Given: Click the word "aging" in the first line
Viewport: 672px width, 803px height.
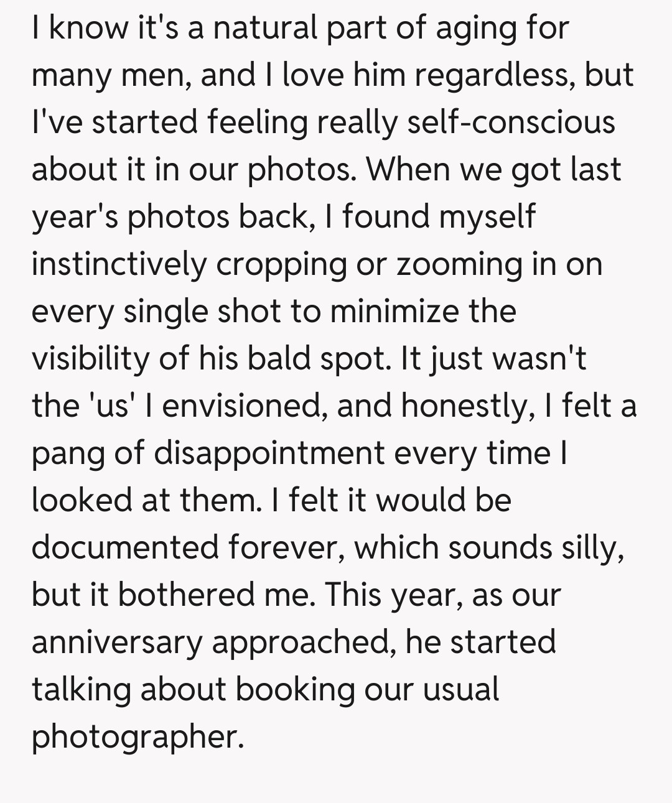Looking at the screenshot, I should click(x=471, y=27).
